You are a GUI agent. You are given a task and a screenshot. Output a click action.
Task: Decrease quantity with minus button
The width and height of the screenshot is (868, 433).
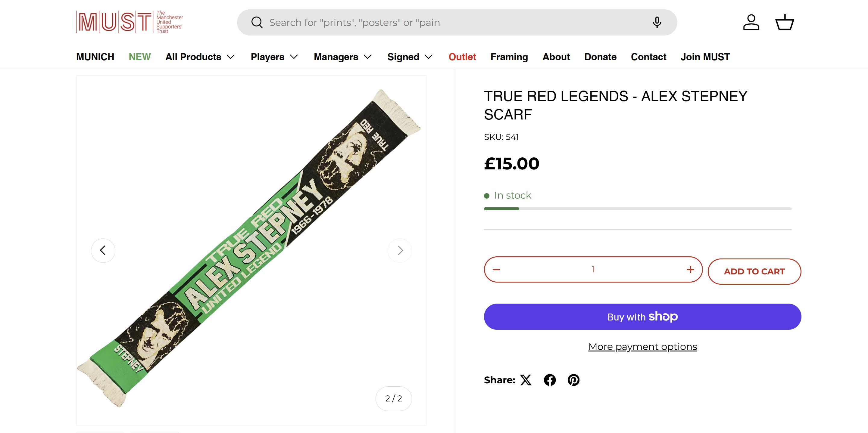point(496,269)
